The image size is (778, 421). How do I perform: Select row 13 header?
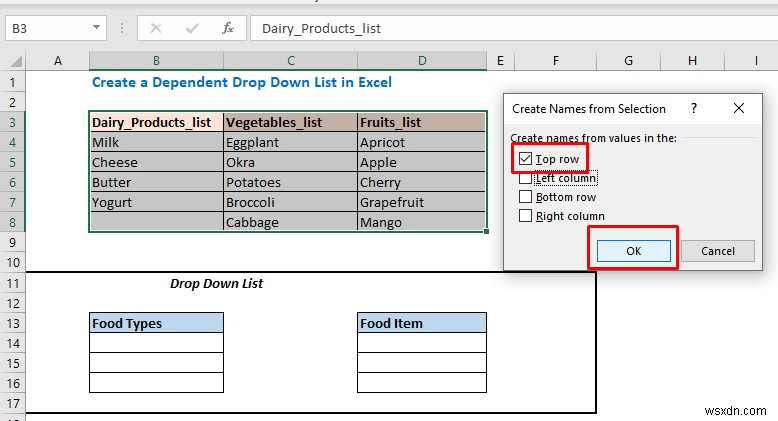[13, 323]
